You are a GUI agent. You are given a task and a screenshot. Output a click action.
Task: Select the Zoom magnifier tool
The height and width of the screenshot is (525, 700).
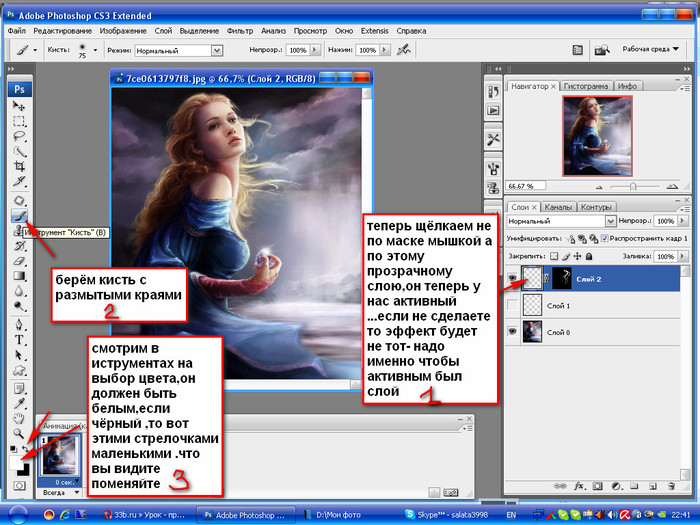pos(19,433)
